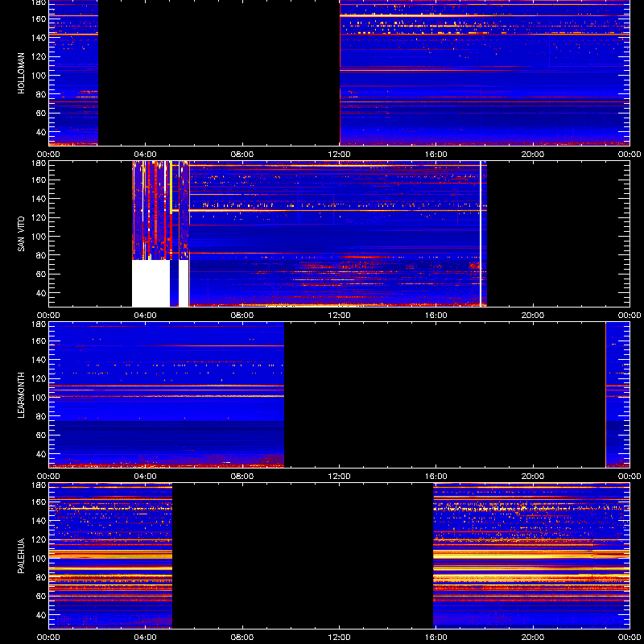Click 12:00 time label under San Vito plot
The image size is (644, 644).
point(339,316)
